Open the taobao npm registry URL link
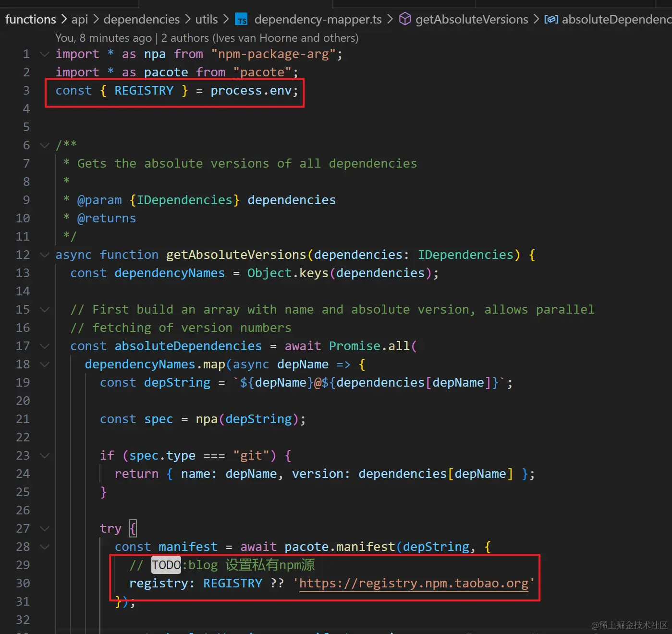 (414, 583)
